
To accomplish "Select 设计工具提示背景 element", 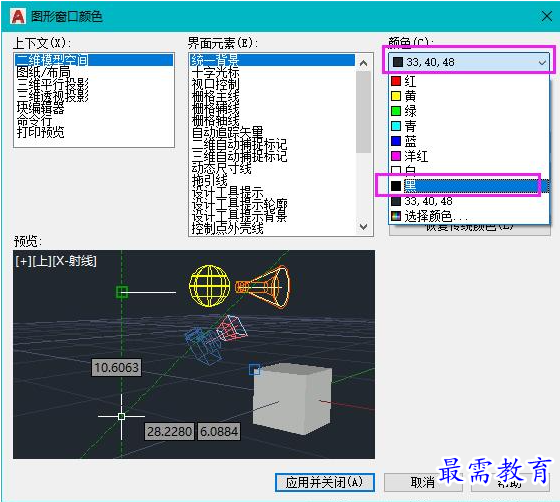I will click(x=272, y=216).
